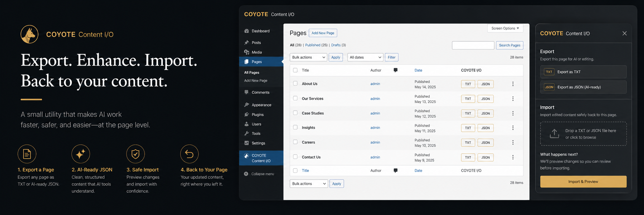644x215 pixels.
Task: Close the COYOTE Content I/O side panel
Action: (624, 33)
